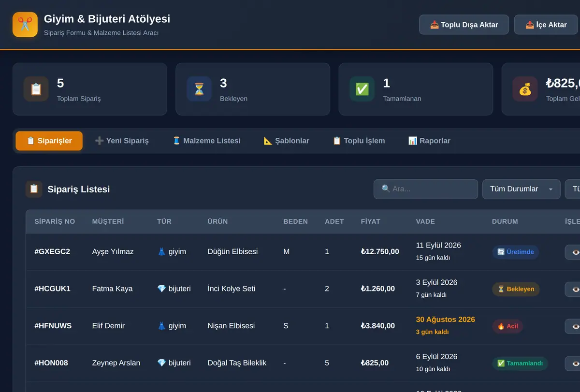Image resolution: width=580 pixels, height=392 pixels.
Task: Open the Raporlar tab
Action: click(x=429, y=141)
